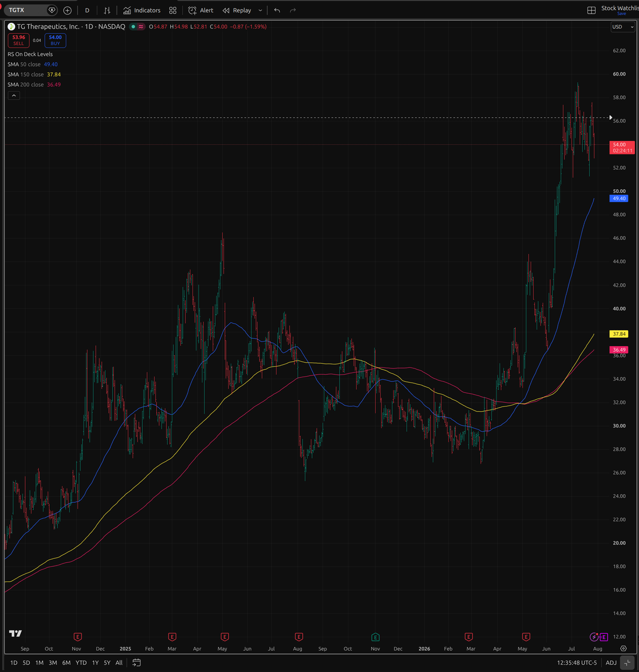This screenshot has width=639, height=672.
Task: Select the RS On Deck Levels indicator
Action: 30,54
